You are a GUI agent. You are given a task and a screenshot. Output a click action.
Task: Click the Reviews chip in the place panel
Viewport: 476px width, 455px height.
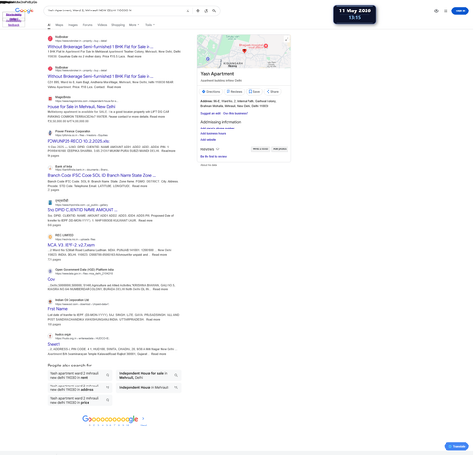pyautogui.click(x=235, y=92)
